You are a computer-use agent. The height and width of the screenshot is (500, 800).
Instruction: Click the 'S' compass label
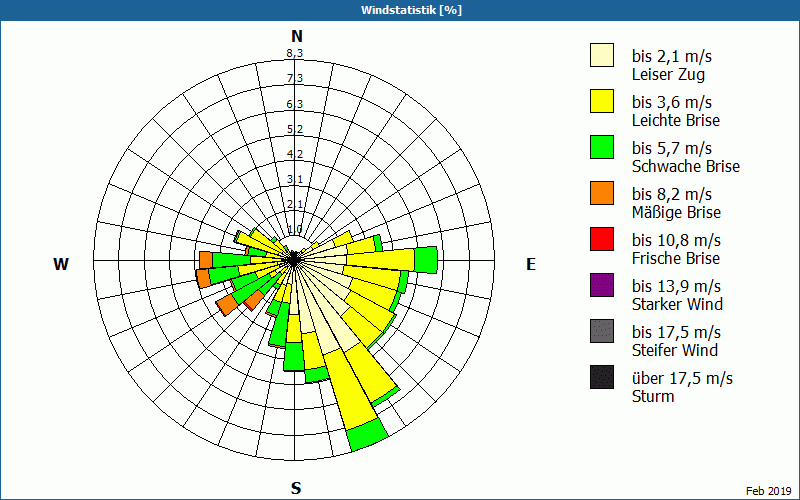[296, 488]
